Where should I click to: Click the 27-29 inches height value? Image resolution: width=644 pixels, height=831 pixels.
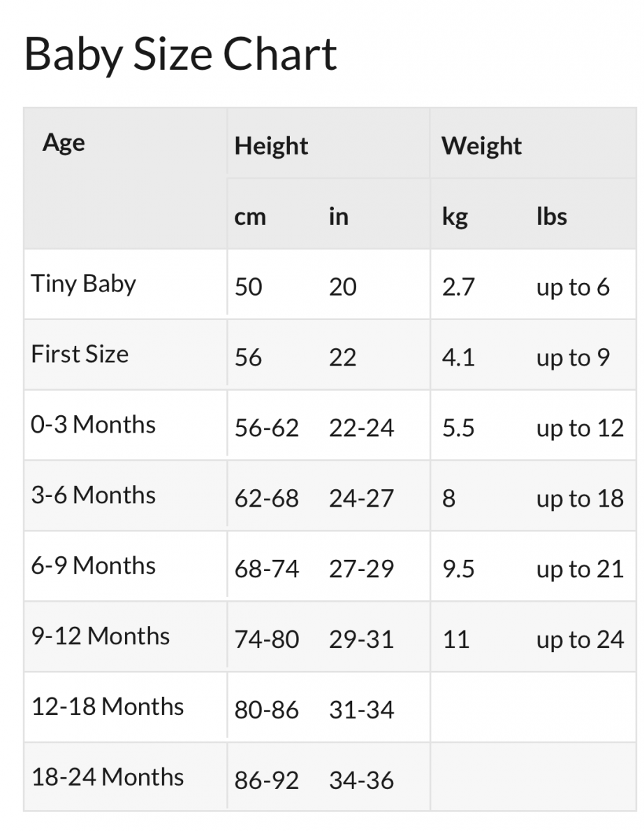coord(361,569)
